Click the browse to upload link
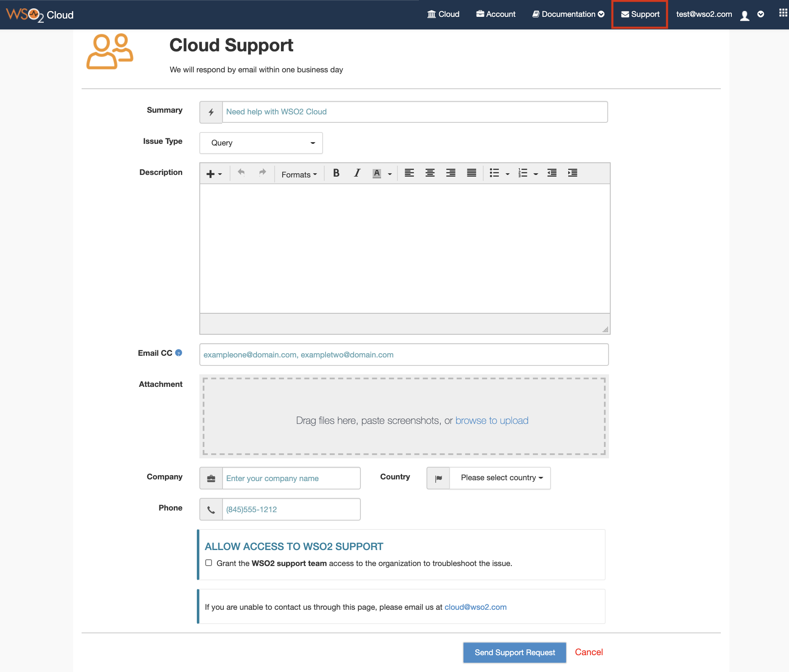This screenshot has width=789, height=672. [x=492, y=421]
